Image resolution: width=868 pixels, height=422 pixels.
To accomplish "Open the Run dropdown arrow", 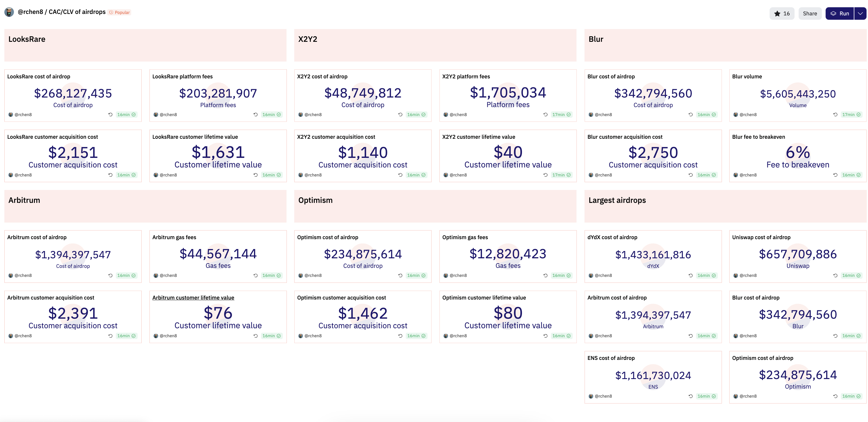I will click(860, 13).
